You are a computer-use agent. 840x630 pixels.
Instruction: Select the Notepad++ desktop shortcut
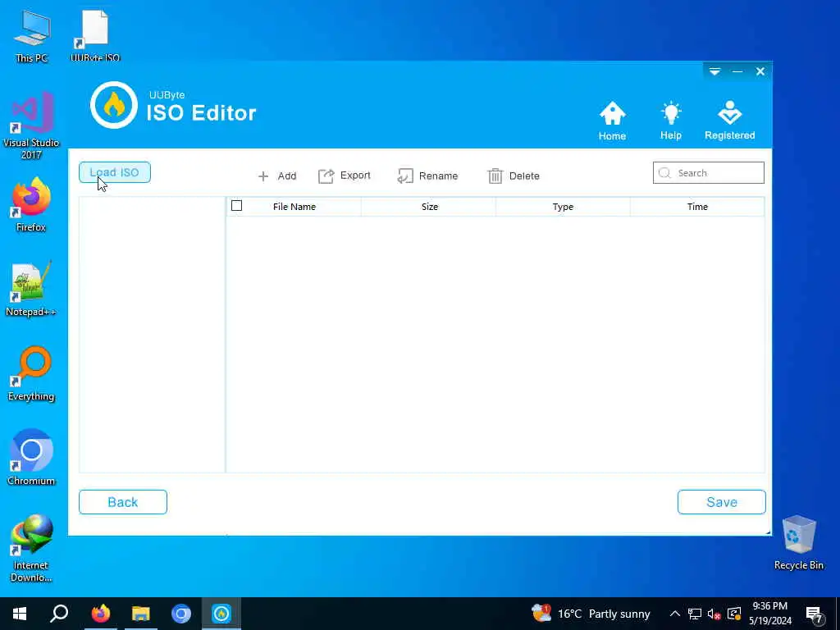pos(31,290)
